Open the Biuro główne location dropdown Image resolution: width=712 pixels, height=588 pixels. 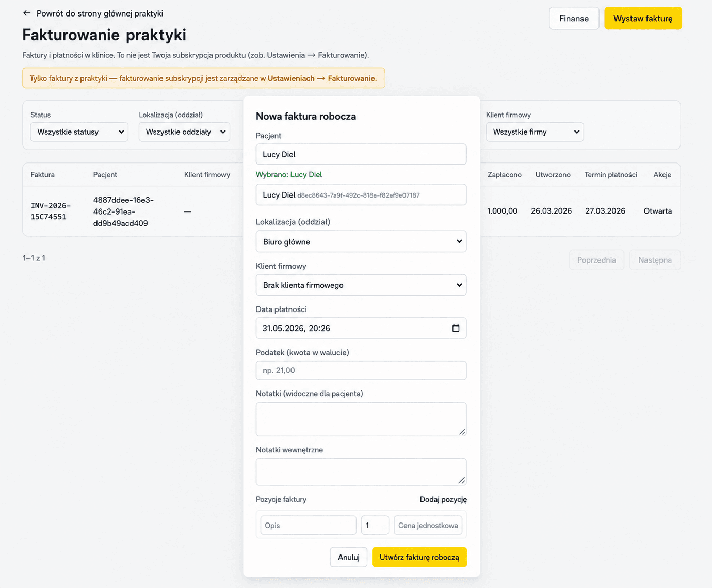pyautogui.click(x=361, y=241)
